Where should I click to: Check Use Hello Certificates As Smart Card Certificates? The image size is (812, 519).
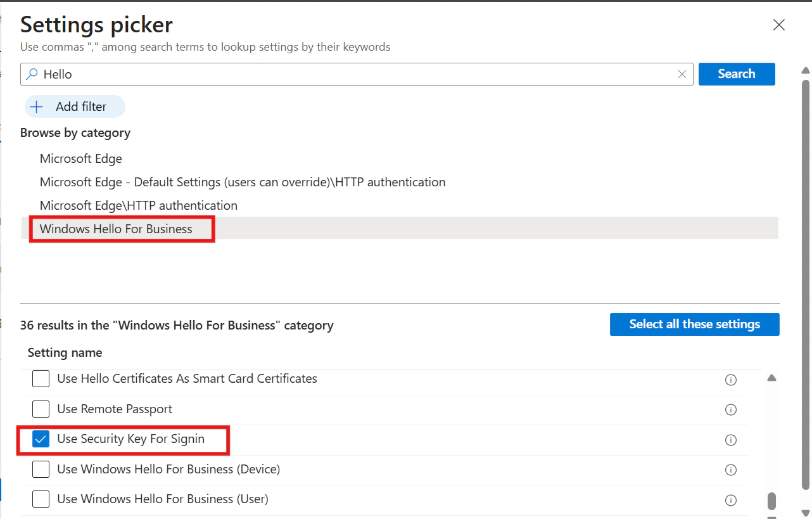click(41, 379)
